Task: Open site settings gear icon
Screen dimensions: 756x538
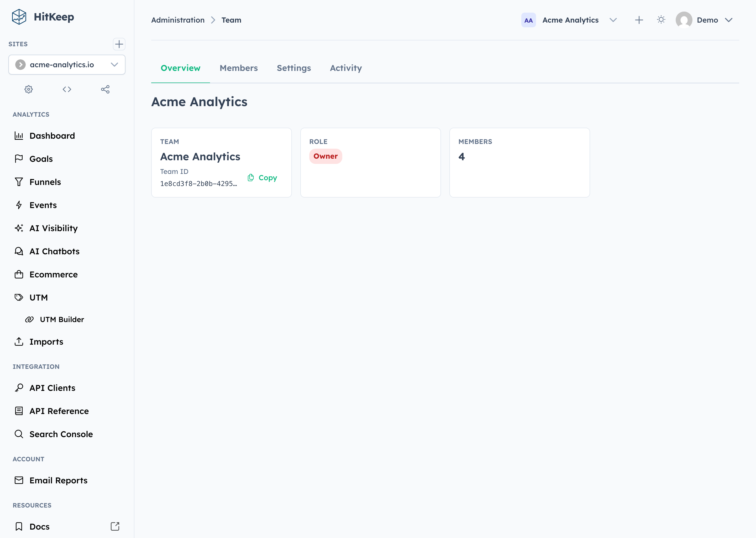Action: (29, 89)
